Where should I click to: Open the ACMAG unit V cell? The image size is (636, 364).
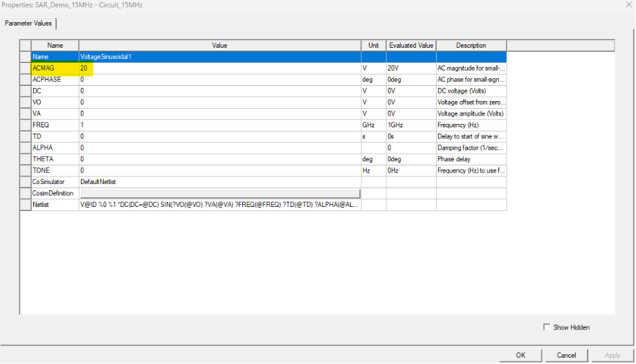coord(373,69)
